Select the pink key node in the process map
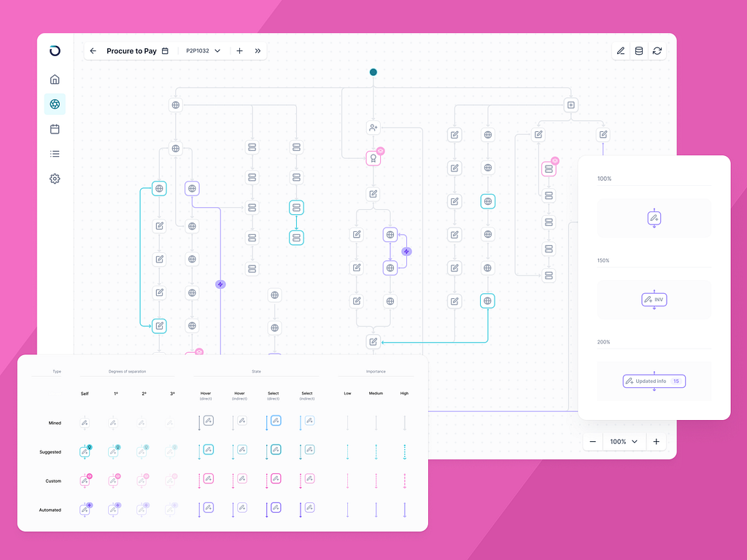The width and height of the screenshot is (747, 560). coord(373,157)
